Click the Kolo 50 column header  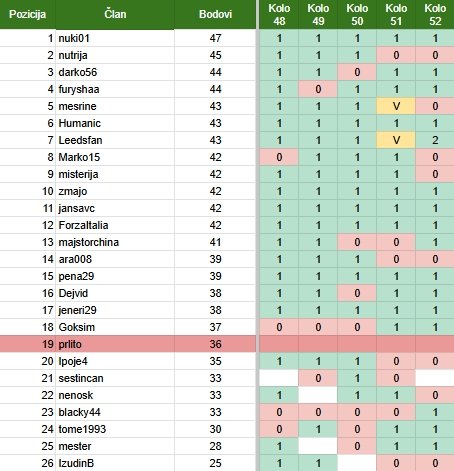(x=357, y=14)
